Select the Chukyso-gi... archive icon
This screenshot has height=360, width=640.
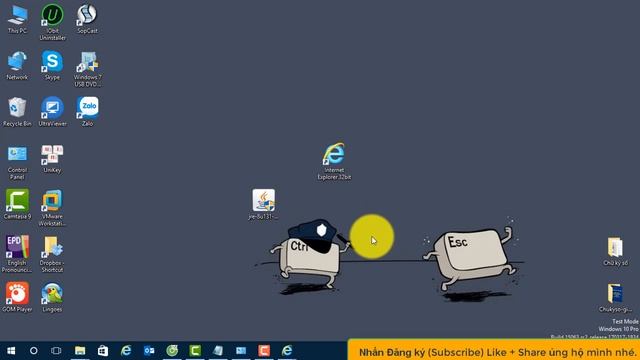(x=615, y=298)
